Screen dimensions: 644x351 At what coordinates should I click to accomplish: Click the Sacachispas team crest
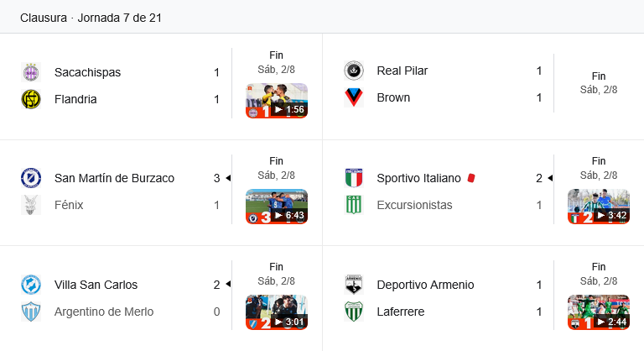click(x=31, y=72)
